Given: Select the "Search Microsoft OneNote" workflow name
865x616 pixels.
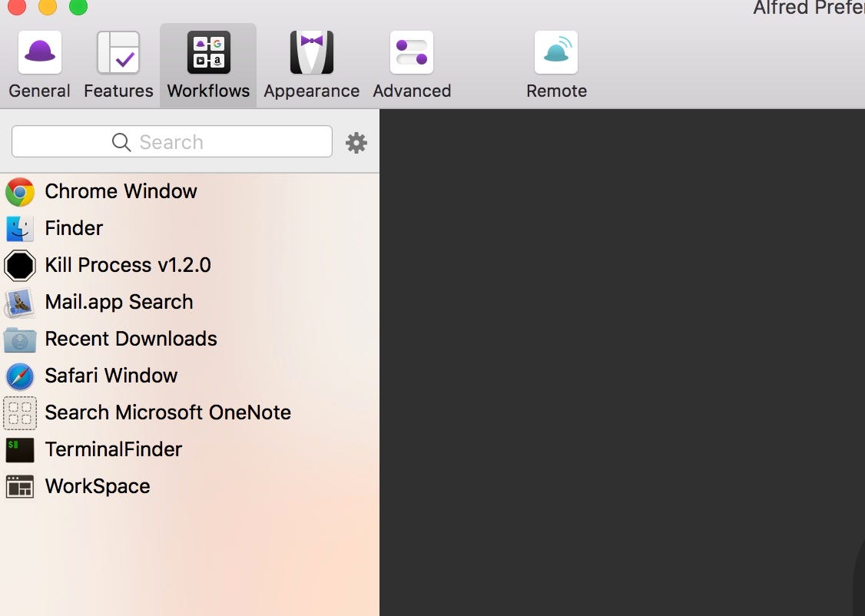Looking at the screenshot, I should click(167, 413).
